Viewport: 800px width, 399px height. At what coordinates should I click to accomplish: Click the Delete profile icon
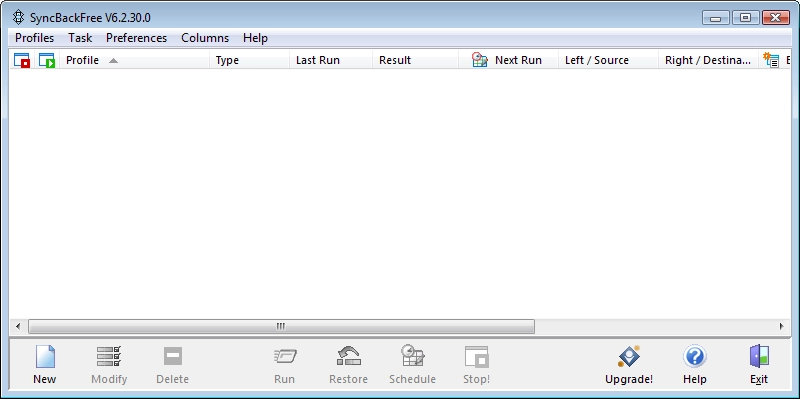coord(172,356)
